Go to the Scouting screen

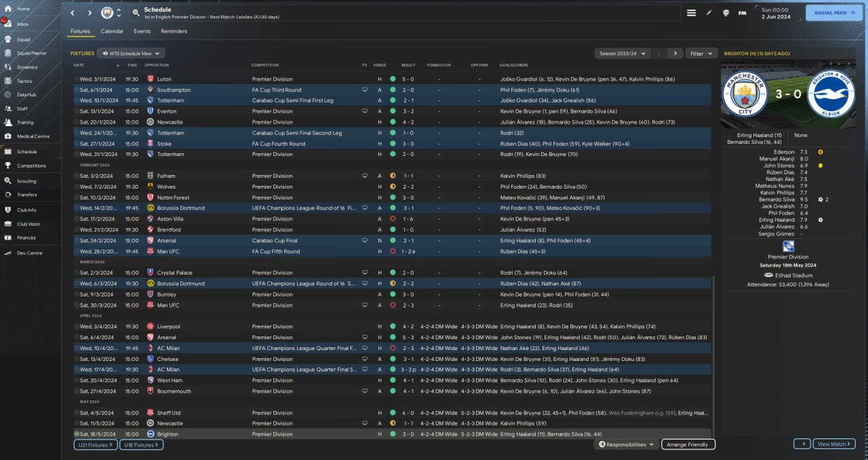click(26, 181)
